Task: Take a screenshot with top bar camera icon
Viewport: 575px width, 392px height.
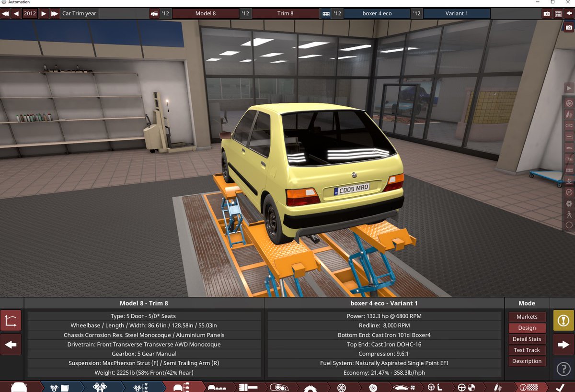Action: point(547,14)
